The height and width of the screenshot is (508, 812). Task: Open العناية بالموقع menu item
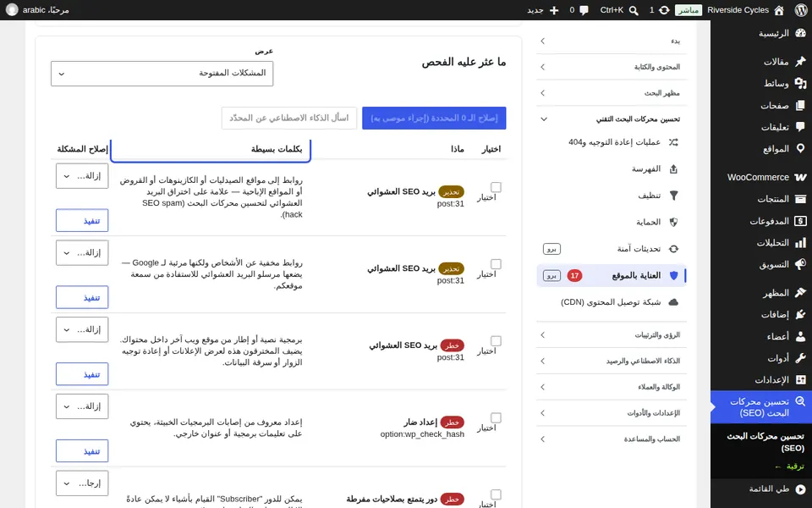coord(612,275)
